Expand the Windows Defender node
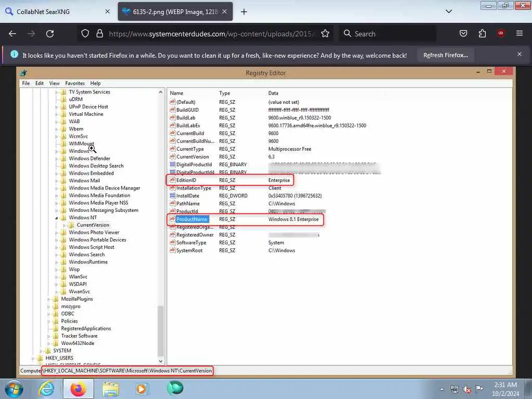 coord(56,158)
